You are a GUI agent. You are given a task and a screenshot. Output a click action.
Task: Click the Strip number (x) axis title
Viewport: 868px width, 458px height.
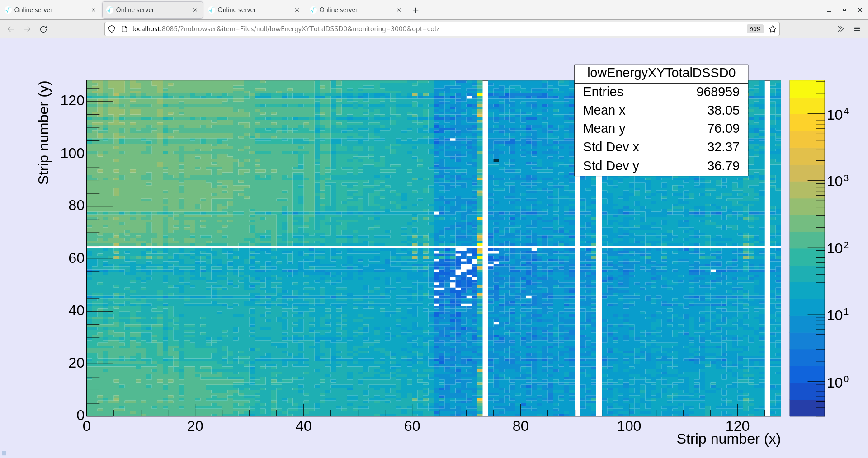click(728, 439)
